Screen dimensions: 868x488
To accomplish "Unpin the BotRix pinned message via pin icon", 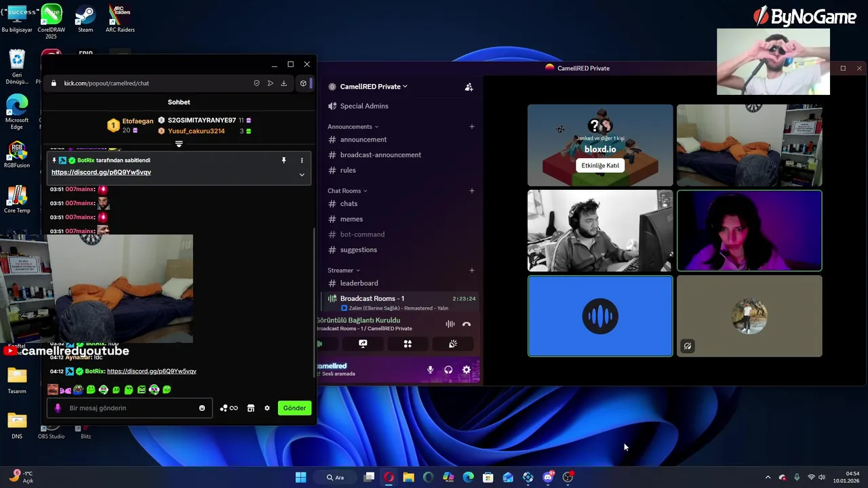I will tap(283, 161).
